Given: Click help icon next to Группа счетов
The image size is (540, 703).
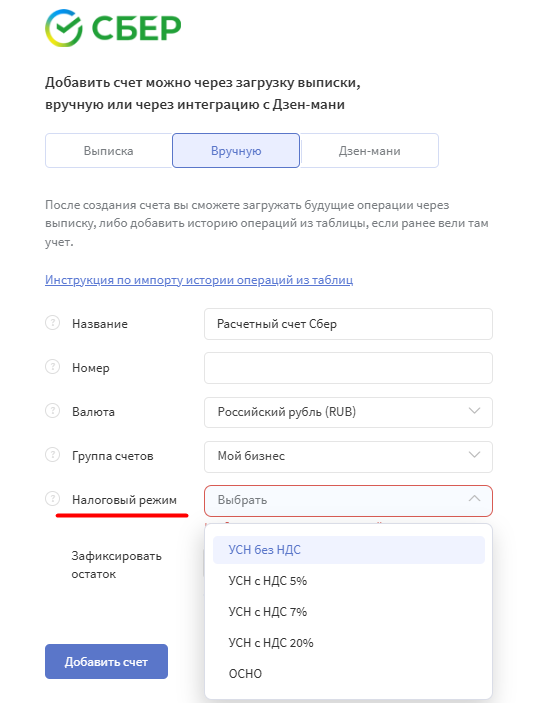Looking at the screenshot, I should click(52, 455).
